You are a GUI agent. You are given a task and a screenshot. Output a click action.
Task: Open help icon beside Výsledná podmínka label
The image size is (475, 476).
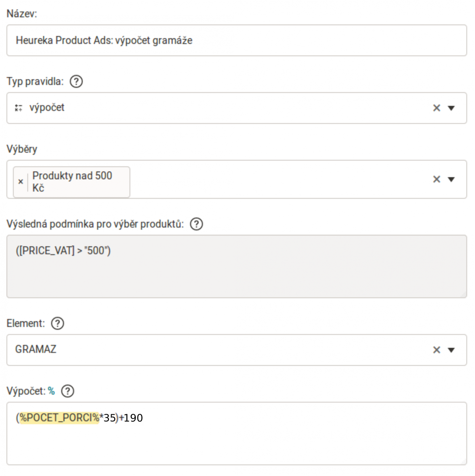pos(196,224)
